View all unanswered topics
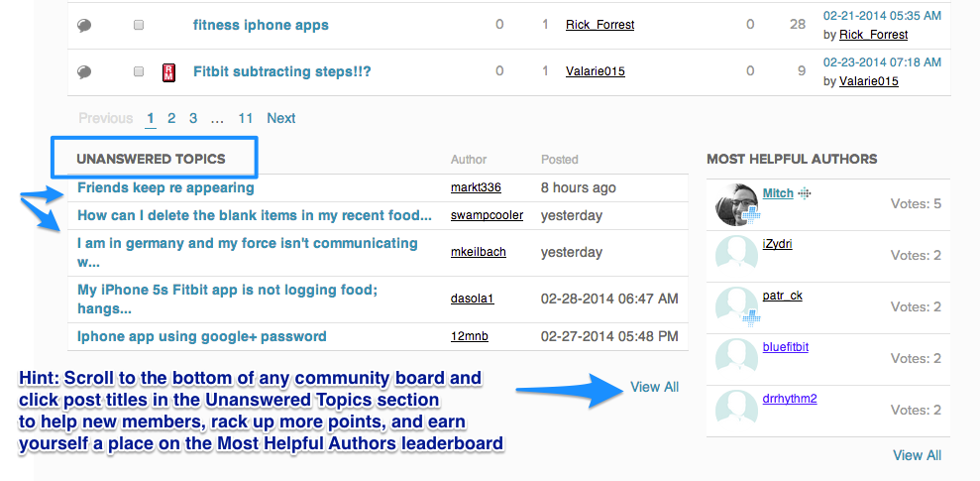Image resolution: width=980 pixels, height=481 pixels. click(x=654, y=387)
